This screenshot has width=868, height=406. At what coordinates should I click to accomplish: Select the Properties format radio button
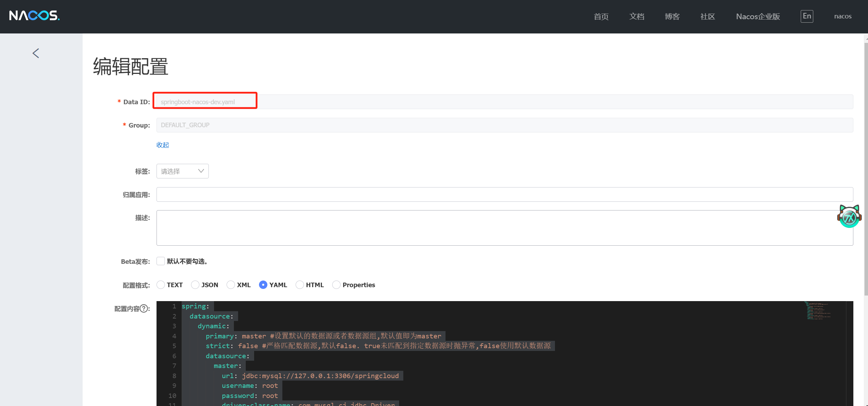336,285
